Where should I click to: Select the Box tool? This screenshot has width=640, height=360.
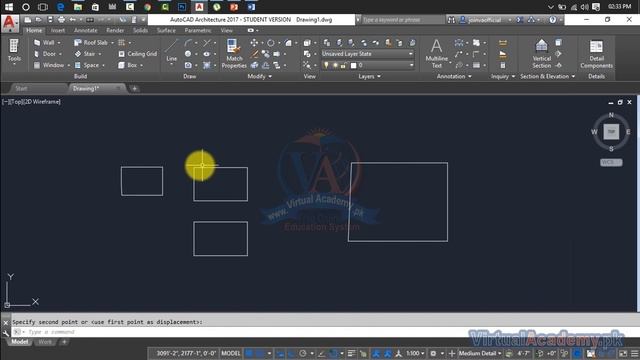(128, 65)
